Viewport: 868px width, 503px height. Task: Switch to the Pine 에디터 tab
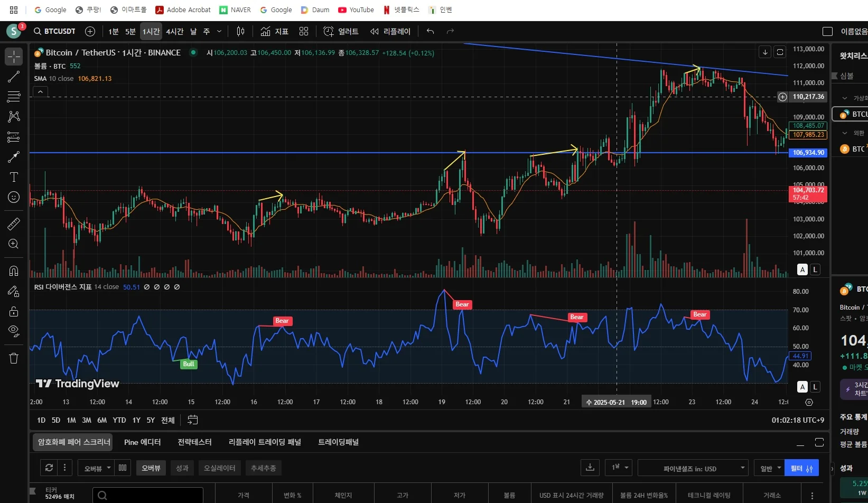(142, 442)
